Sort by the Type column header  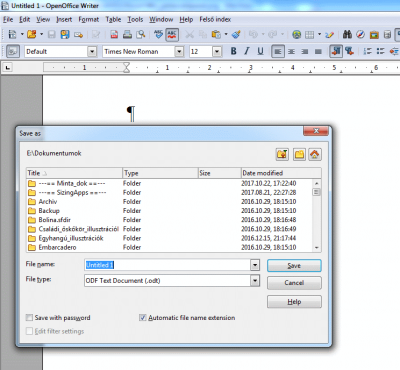(x=160, y=173)
